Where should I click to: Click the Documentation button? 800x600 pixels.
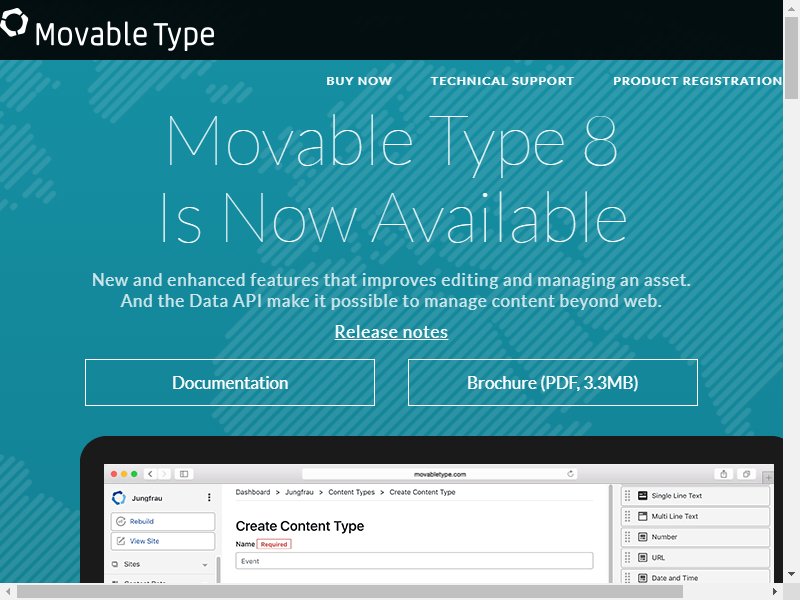click(230, 383)
